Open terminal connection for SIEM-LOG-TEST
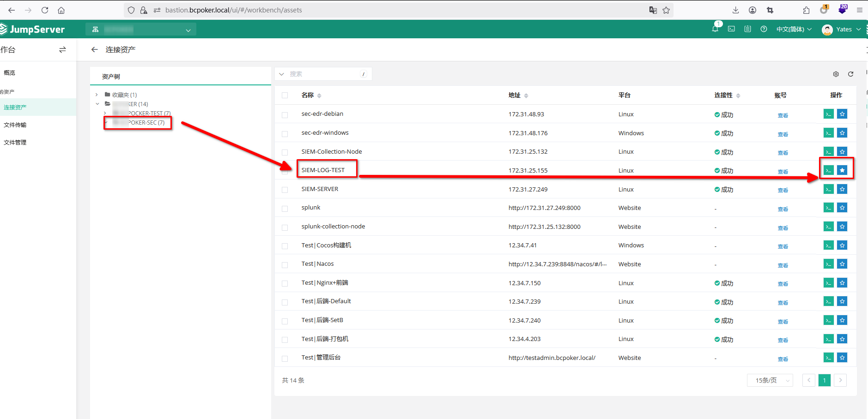Screen dimensions: 868x419 coord(828,170)
